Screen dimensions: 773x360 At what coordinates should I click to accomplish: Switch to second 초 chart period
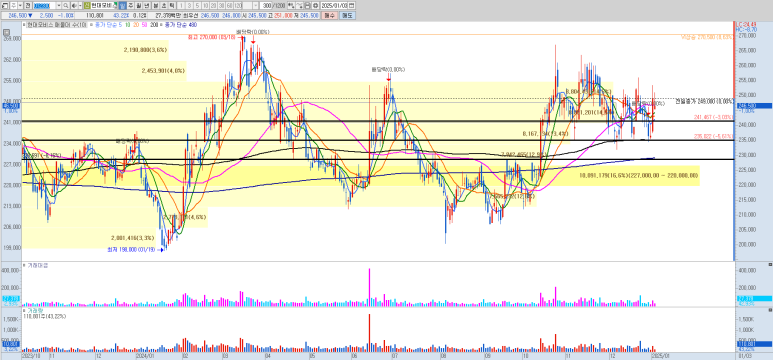164,5
